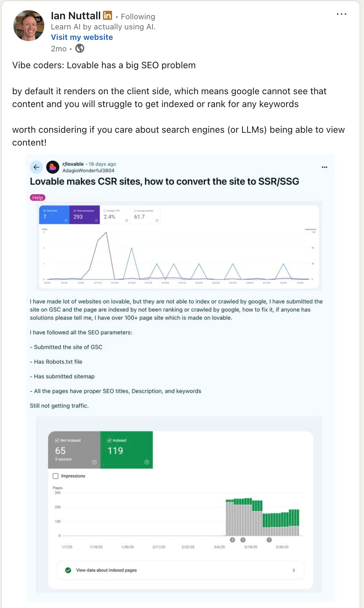Click the globe public visibility icon

pyautogui.click(x=80, y=49)
